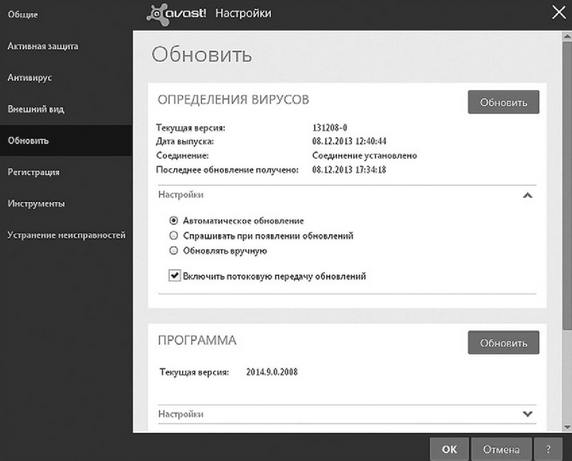
Task: Expand the program Настройки chevron
Action: coord(527,414)
